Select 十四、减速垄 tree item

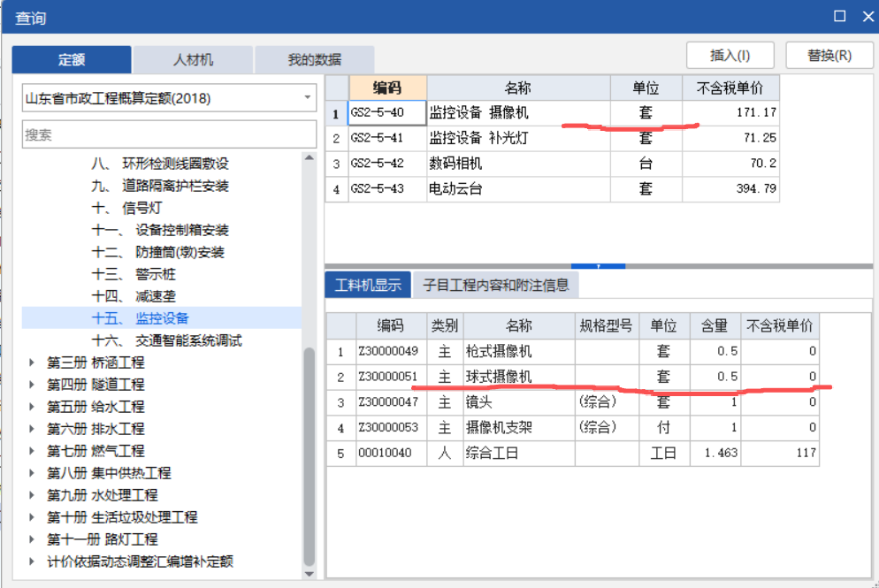click(134, 296)
